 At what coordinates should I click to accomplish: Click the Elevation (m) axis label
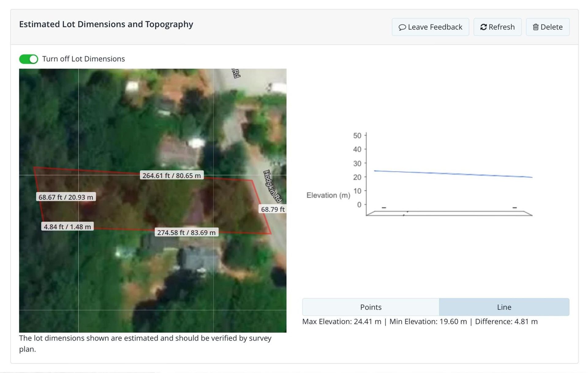328,195
